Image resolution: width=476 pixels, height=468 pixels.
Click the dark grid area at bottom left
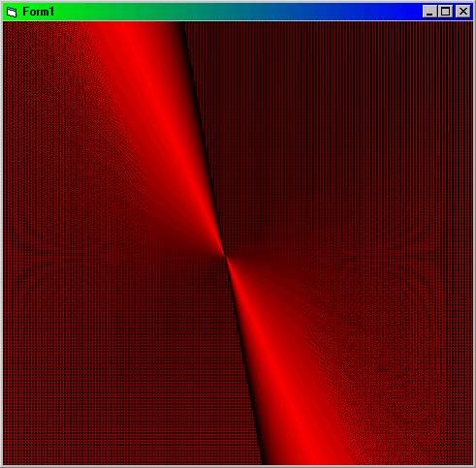pos(113,371)
